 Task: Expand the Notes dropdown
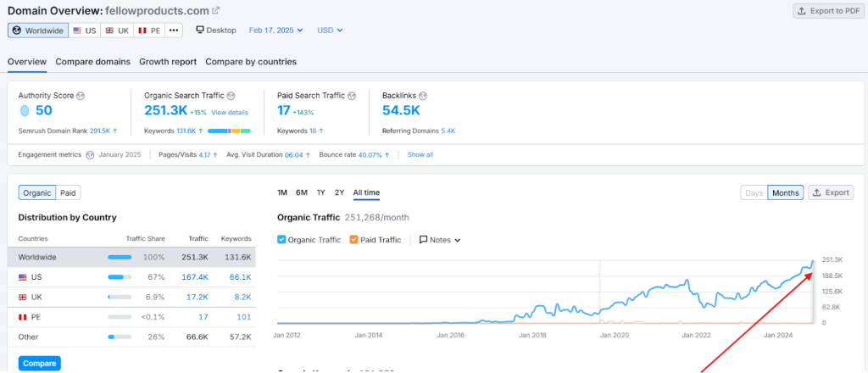point(440,240)
